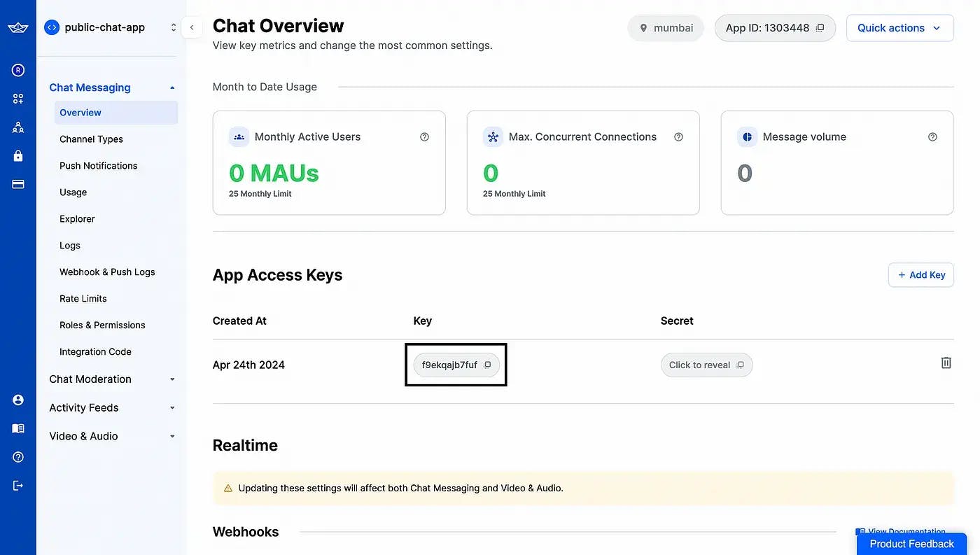Screen dimensions: 980x555
Task: Show Monthly Active Users info tooltip
Action: (424, 137)
